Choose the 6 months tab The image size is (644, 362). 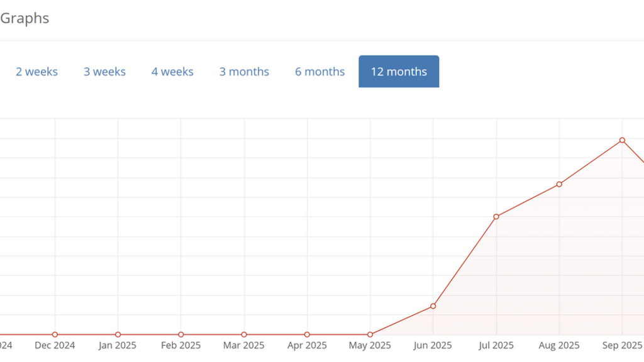[x=319, y=72]
